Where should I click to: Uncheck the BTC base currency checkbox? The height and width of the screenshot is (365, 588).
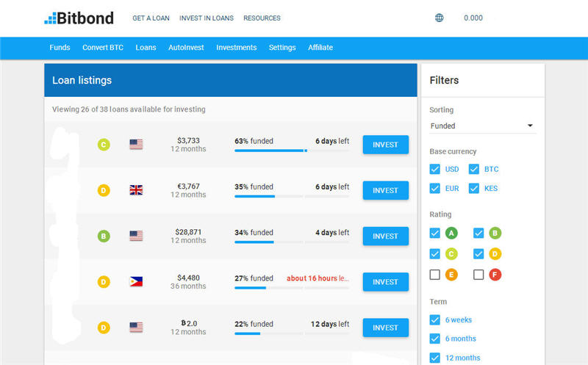click(474, 169)
